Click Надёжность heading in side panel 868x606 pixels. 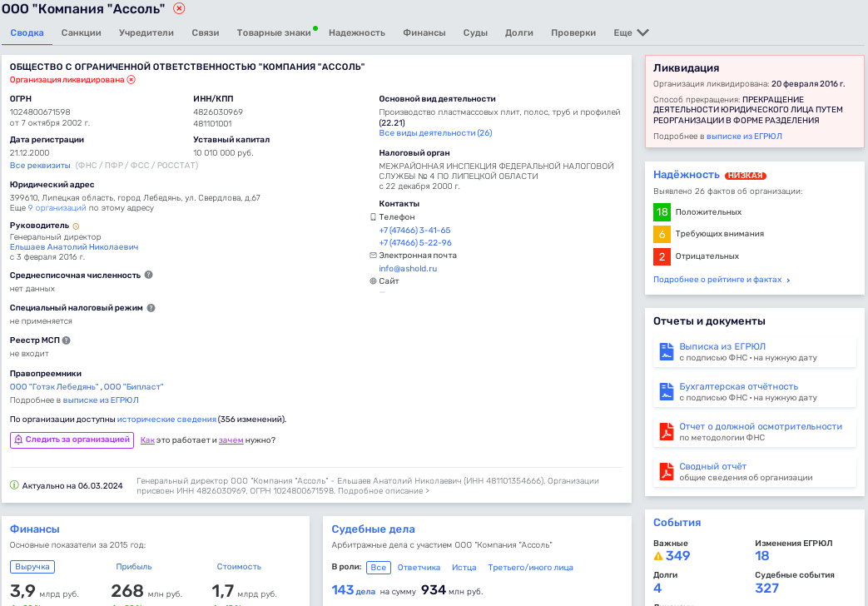click(687, 175)
